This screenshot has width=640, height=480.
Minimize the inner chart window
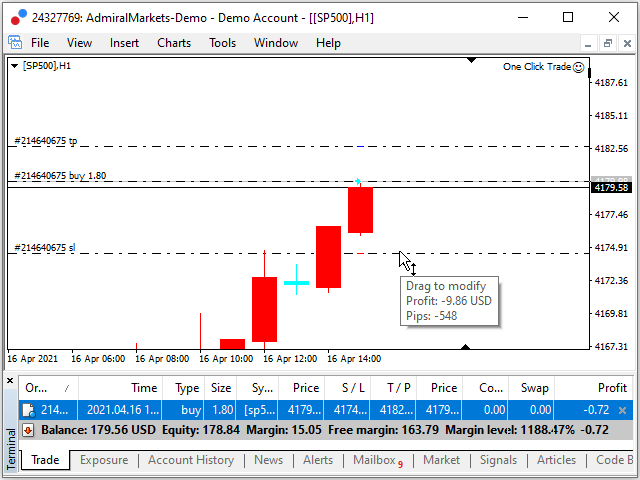click(586, 43)
